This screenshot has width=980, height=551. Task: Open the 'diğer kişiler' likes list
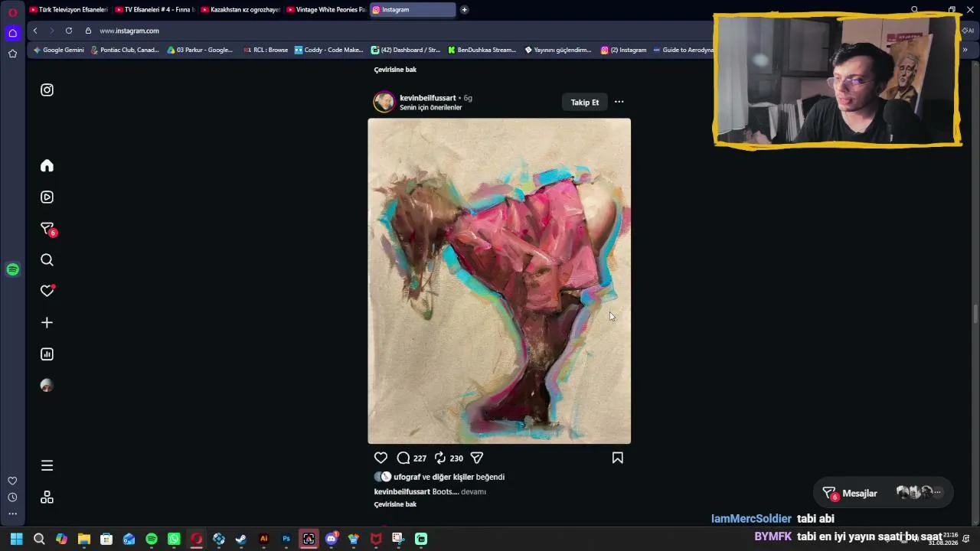[453, 477]
